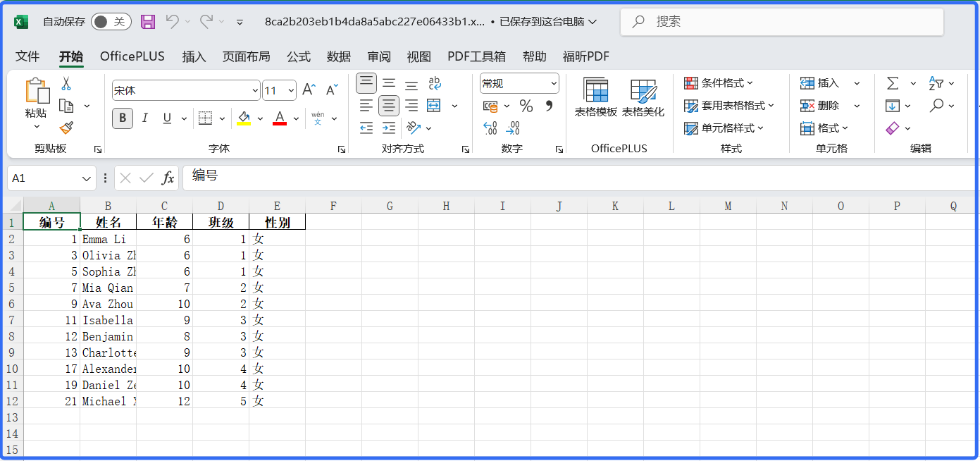Enable decrease decimal formatting
This screenshot has width=980, height=461.
513,128
